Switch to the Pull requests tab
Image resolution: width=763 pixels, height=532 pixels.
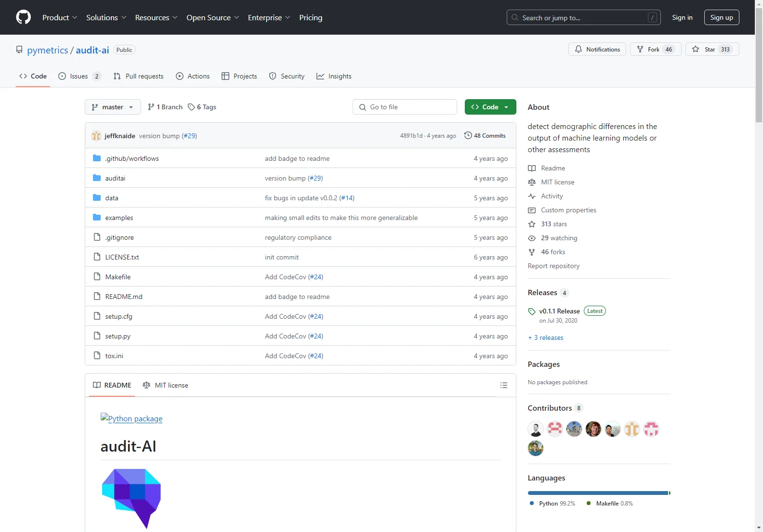pyautogui.click(x=138, y=76)
